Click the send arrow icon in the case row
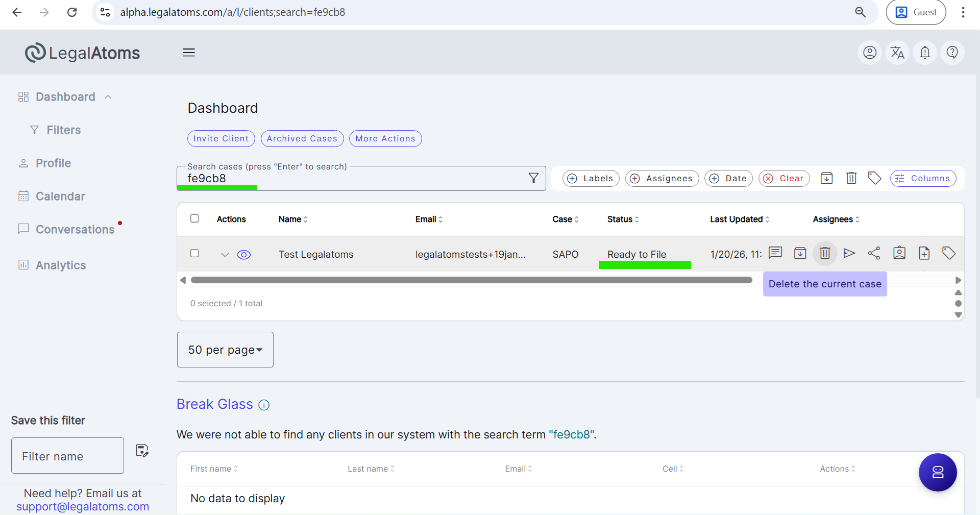 coord(849,253)
